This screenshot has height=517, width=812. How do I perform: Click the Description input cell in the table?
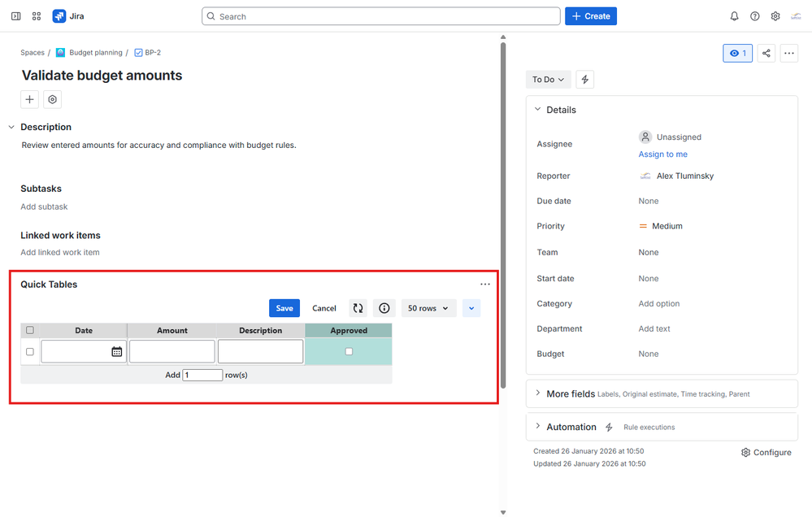(x=260, y=352)
